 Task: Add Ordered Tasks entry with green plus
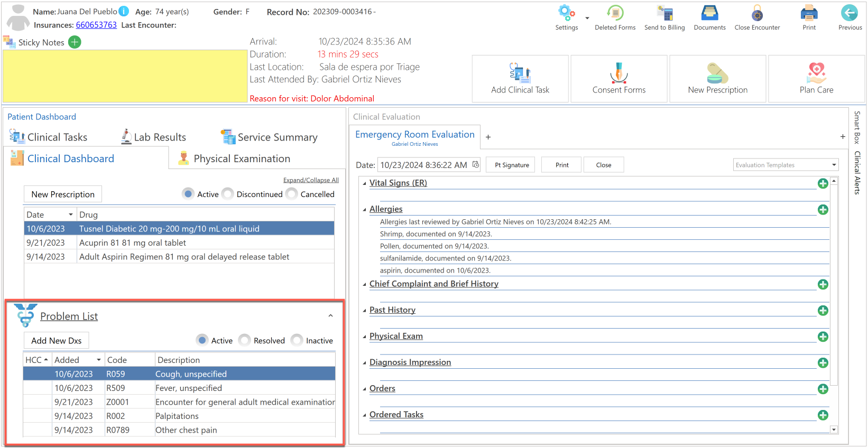823,415
